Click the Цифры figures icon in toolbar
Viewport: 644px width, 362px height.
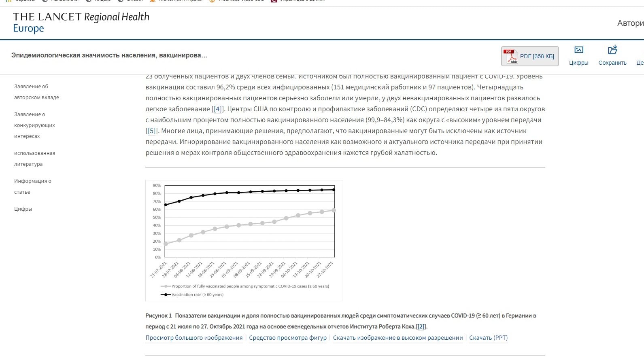[x=578, y=55]
